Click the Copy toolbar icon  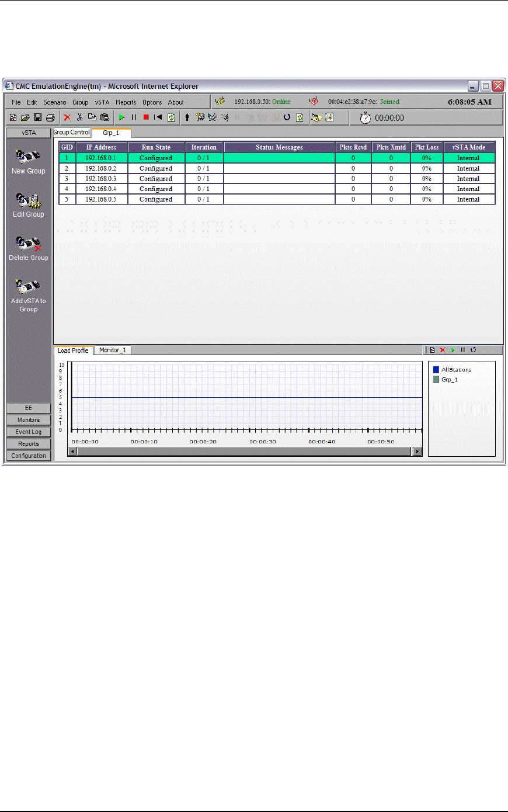pos(92,117)
